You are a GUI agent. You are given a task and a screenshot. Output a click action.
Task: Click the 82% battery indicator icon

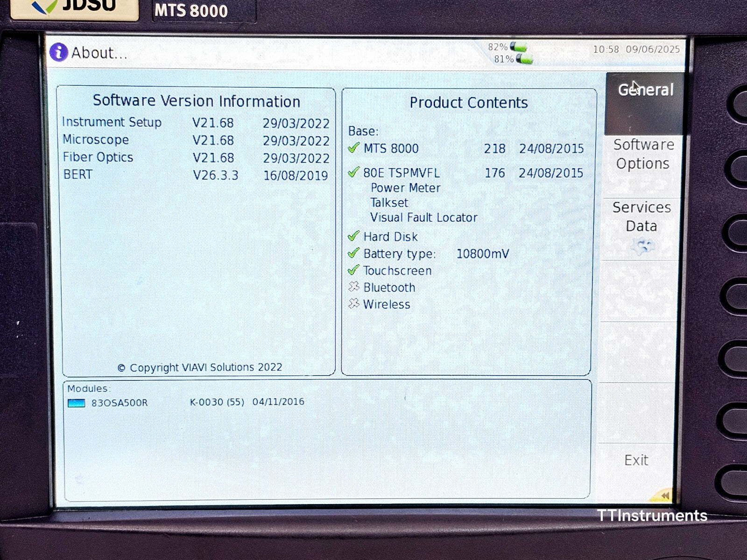[519, 47]
